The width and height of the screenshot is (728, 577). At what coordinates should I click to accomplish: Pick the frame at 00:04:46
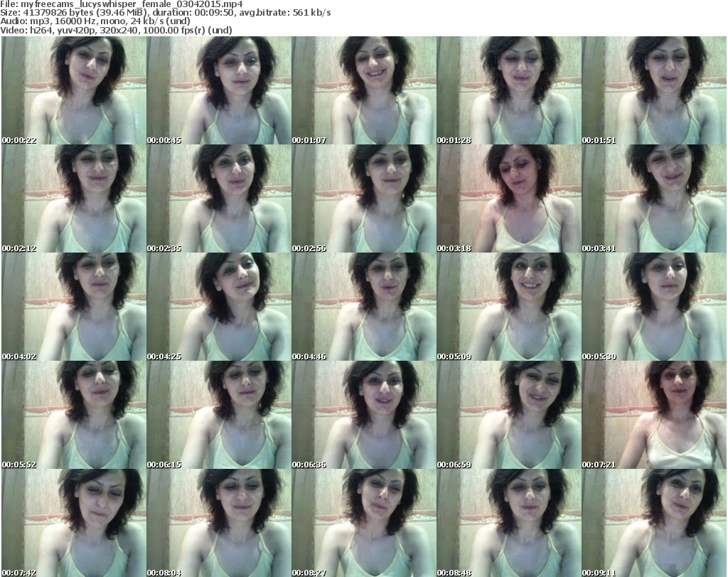pos(363,307)
